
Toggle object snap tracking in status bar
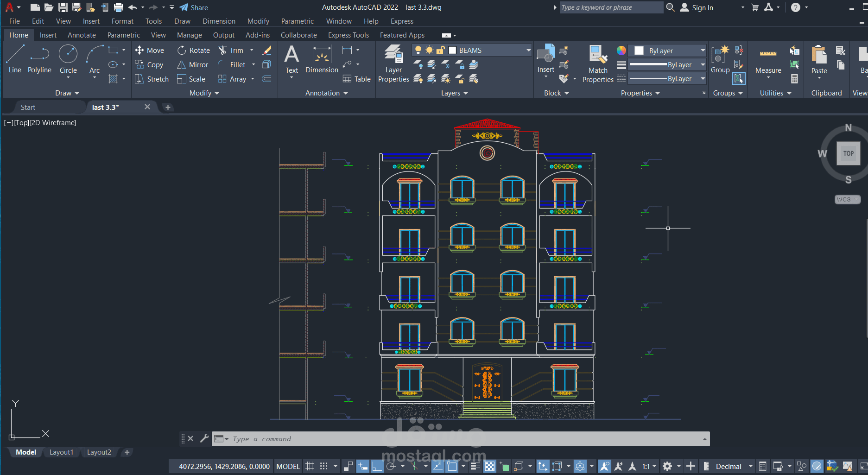pyautogui.click(x=438, y=466)
